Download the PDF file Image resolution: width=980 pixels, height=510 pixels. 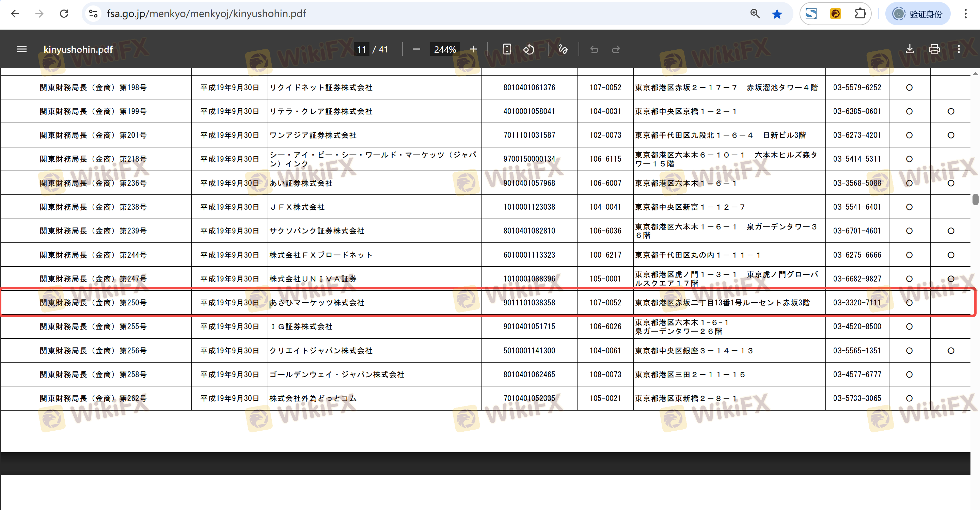(910, 49)
